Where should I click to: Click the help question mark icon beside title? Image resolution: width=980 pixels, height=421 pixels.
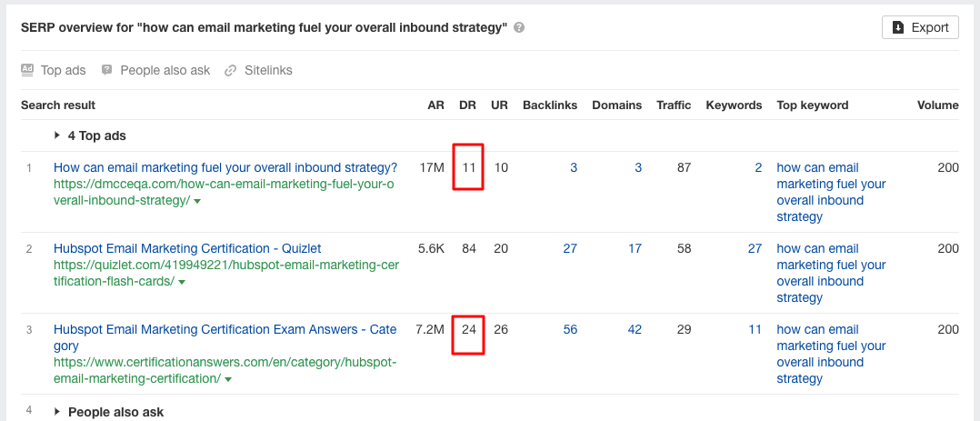(519, 28)
